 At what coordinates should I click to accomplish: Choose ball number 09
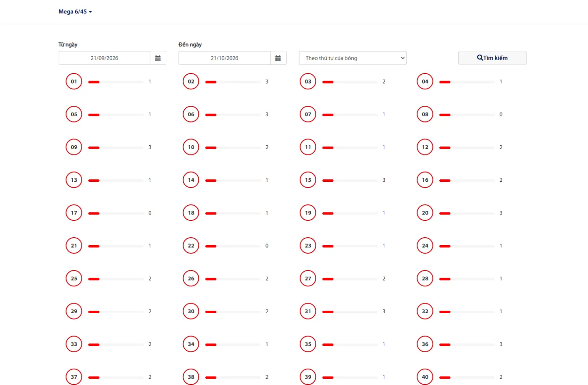pyautogui.click(x=74, y=147)
